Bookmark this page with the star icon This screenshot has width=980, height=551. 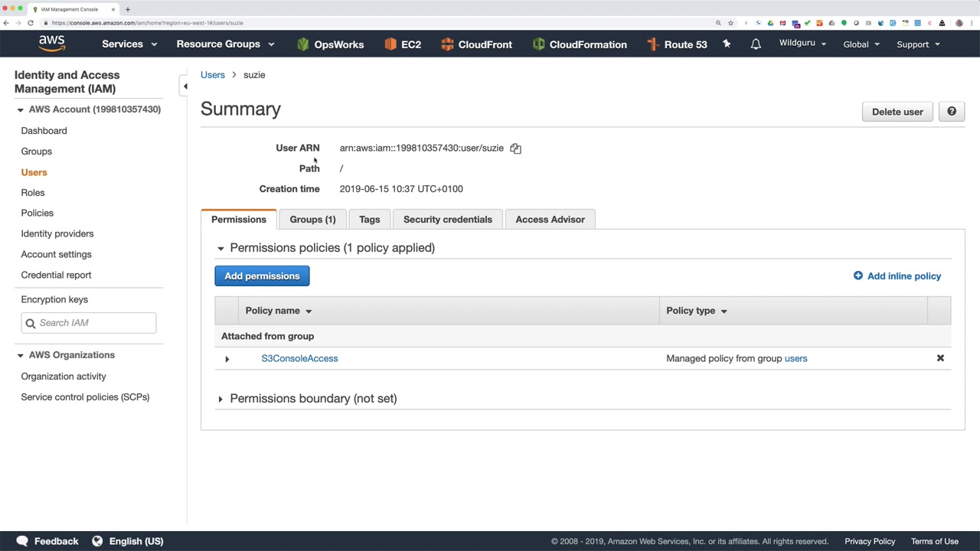730,23
